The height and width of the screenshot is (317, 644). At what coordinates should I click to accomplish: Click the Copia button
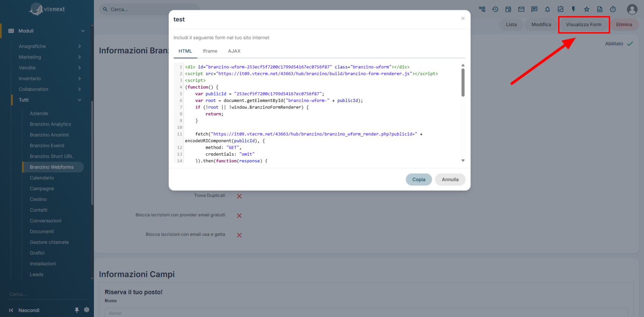pyautogui.click(x=419, y=179)
